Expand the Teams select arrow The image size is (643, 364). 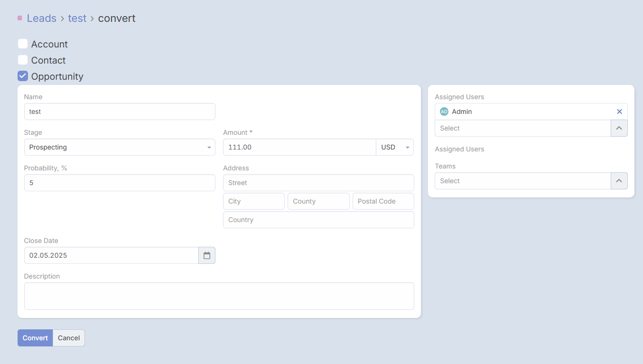(619, 181)
